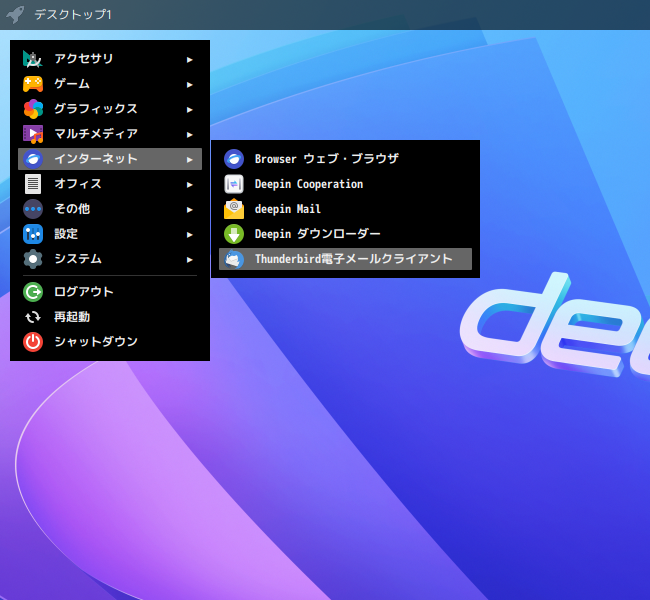
Task: Expand the アクセサリ submenu arrow
Action: [x=189, y=60]
